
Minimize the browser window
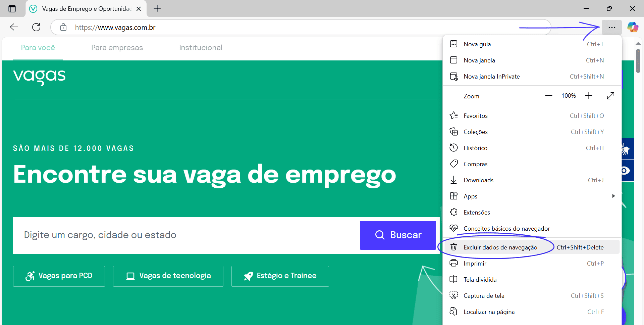[x=586, y=8]
